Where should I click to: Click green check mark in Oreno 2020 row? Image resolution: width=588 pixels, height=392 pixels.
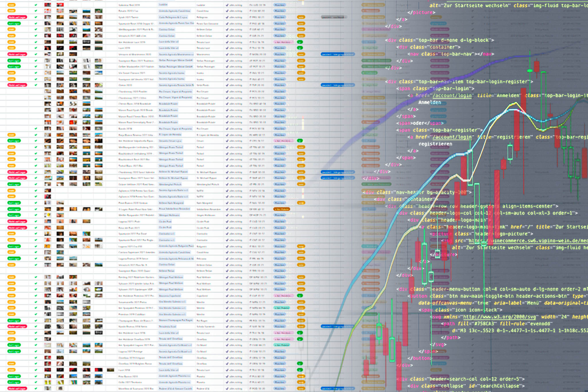click(36, 85)
